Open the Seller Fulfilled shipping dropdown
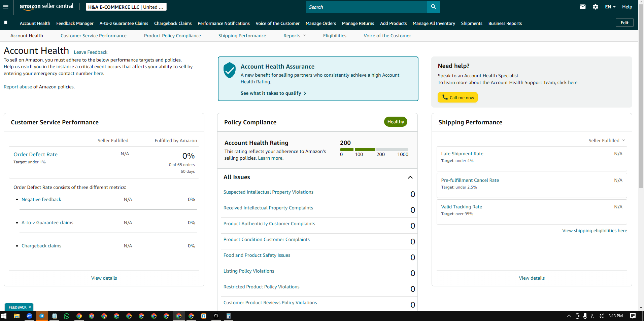This screenshot has height=321, width=644. [x=607, y=141]
